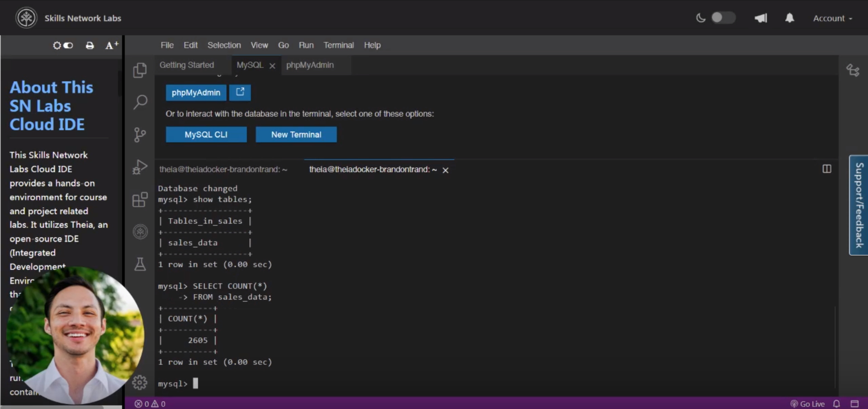
Task: Open the Selection menu
Action: pyautogui.click(x=224, y=45)
